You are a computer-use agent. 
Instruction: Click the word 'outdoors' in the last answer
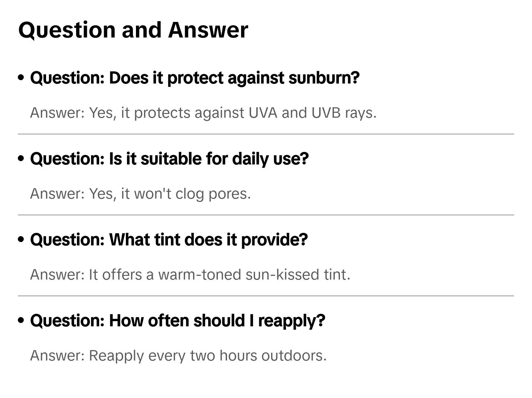[293, 356]
